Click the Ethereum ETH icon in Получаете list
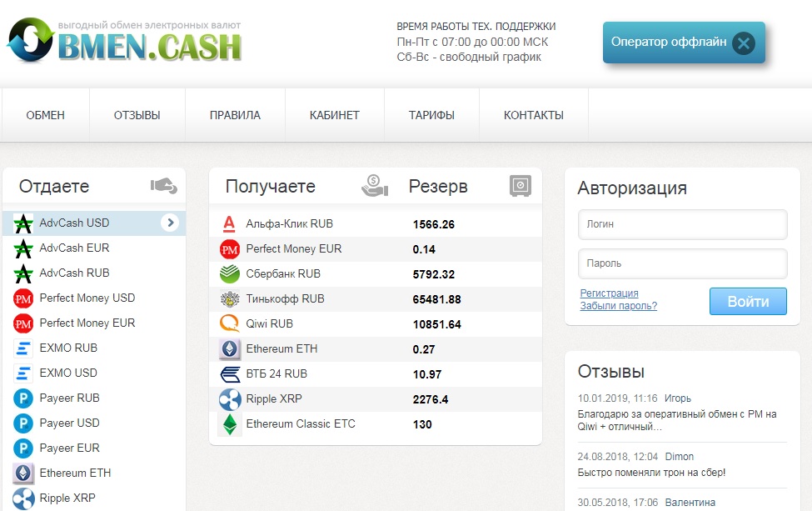This screenshot has height=511, width=812. 229,348
